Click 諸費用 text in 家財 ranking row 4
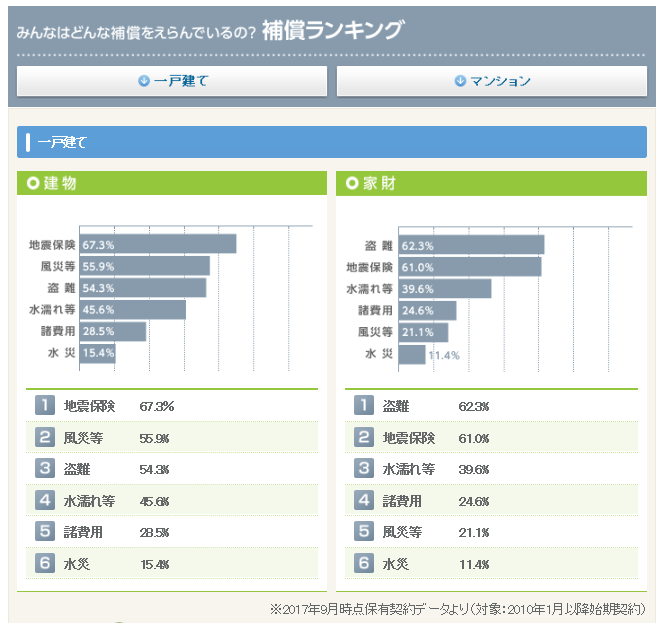663x623 pixels. point(402,501)
